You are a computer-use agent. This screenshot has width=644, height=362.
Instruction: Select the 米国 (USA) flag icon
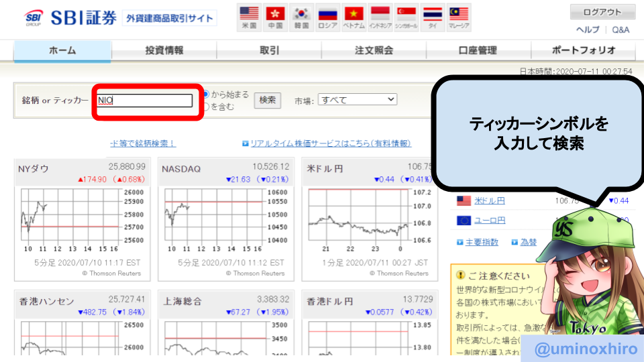click(249, 17)
